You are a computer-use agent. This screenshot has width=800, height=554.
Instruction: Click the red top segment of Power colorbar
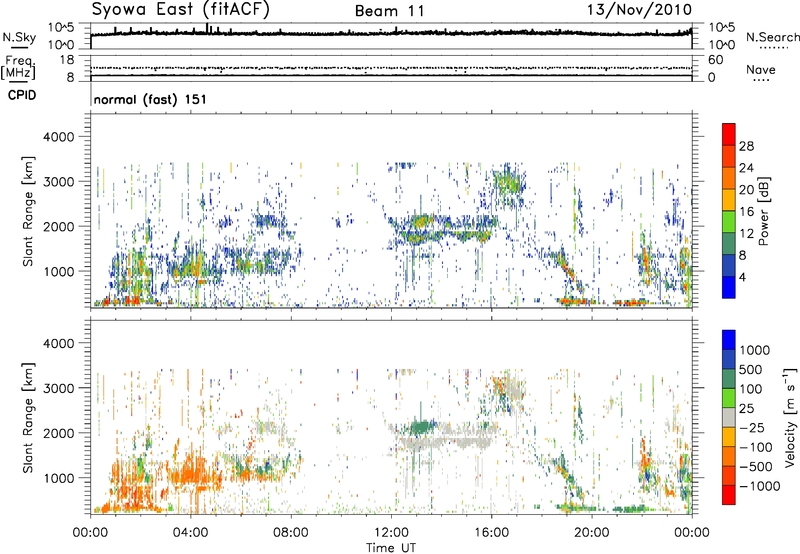pos(729,134)
